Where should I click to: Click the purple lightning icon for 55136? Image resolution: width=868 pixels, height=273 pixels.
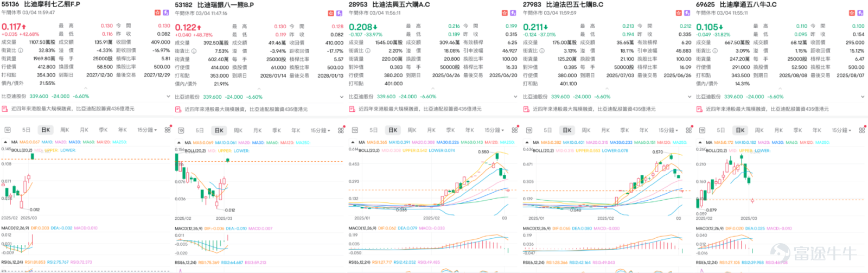click(x=165, y=12)
